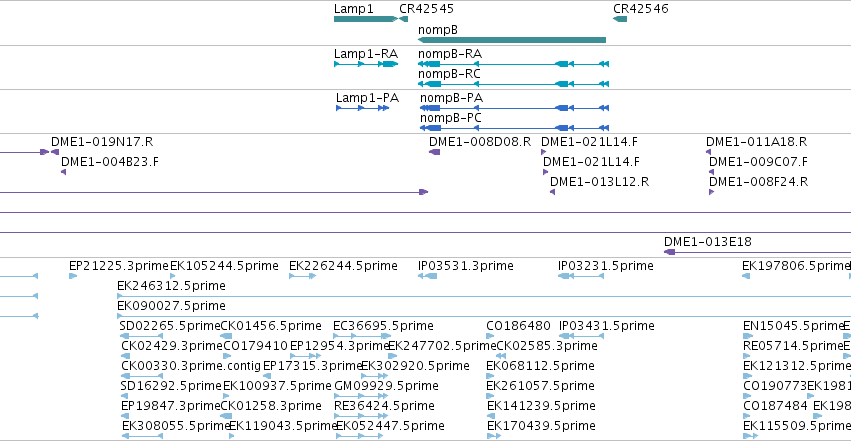Select the CO187484 EST label

(775, 406)
